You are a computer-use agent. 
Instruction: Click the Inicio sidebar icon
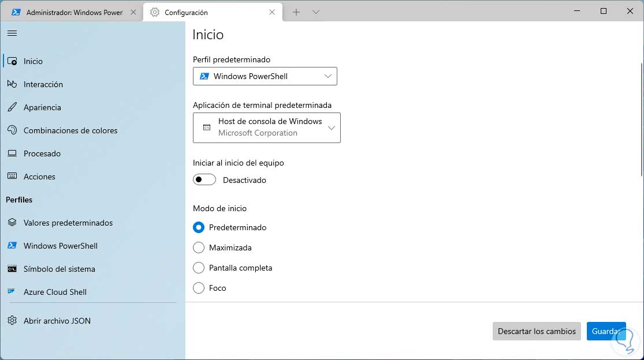[x=12, y=61]
